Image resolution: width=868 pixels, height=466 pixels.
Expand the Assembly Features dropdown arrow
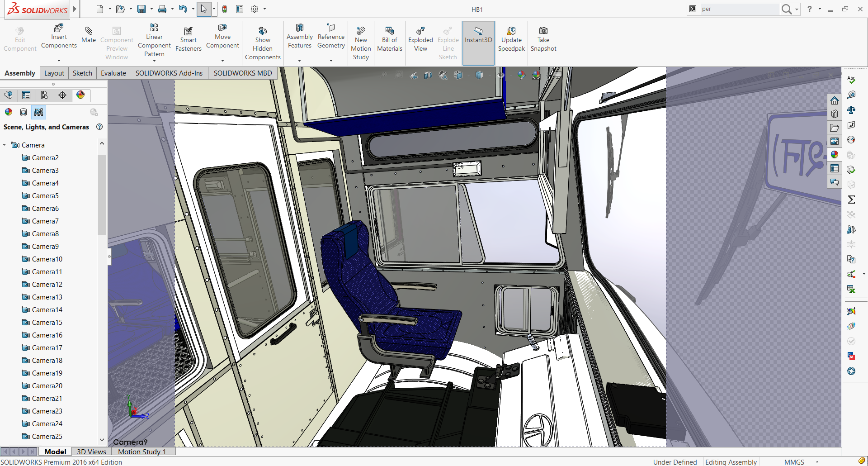click(x=299, y=61)
